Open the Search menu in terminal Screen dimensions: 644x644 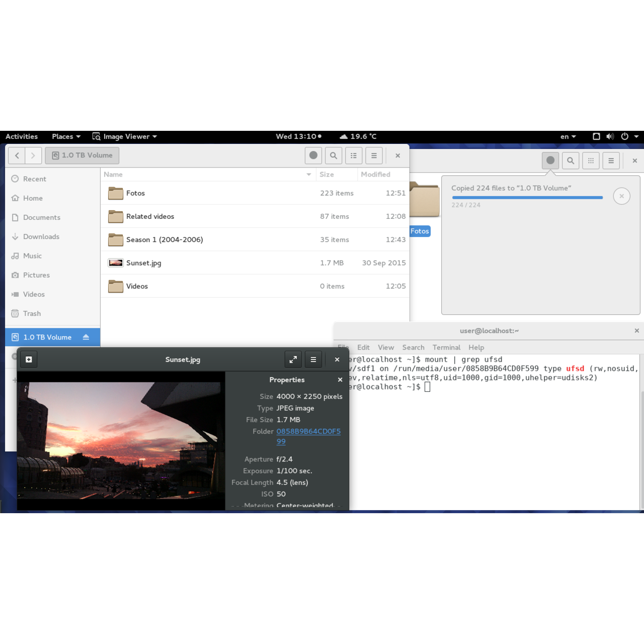[413, 347]
